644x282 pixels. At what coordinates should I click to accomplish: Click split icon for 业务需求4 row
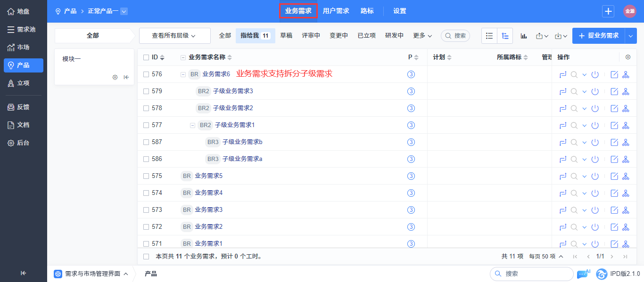tap(626, 193)
